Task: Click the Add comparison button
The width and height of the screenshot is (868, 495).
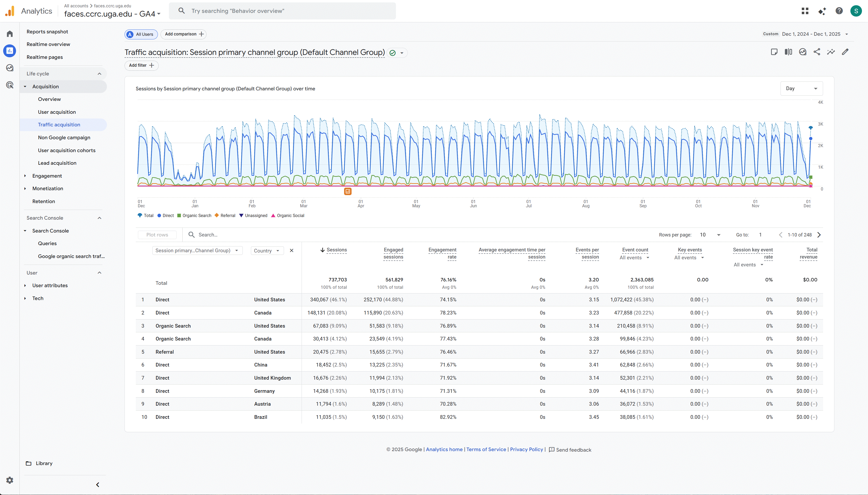Action: (184, 34)
